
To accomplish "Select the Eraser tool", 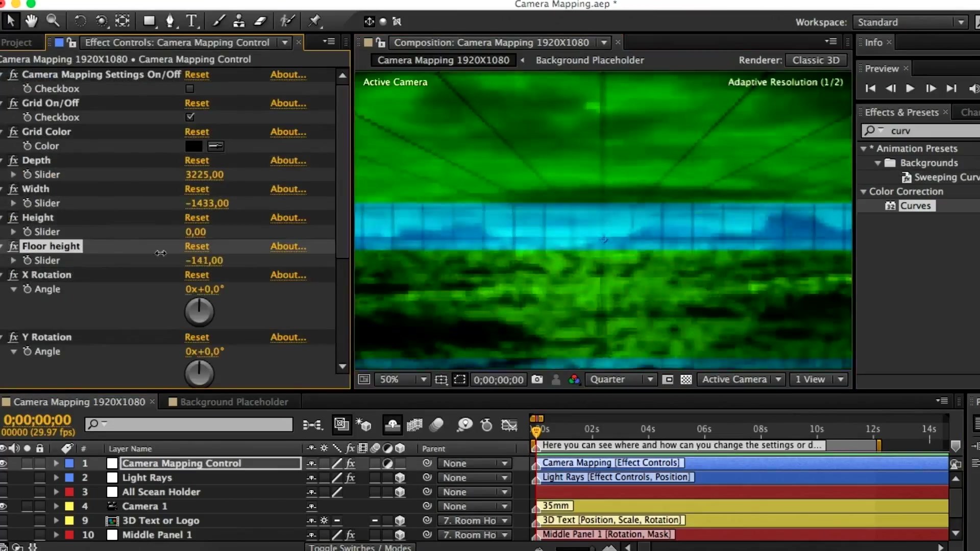I will click(x=260, y=21).
